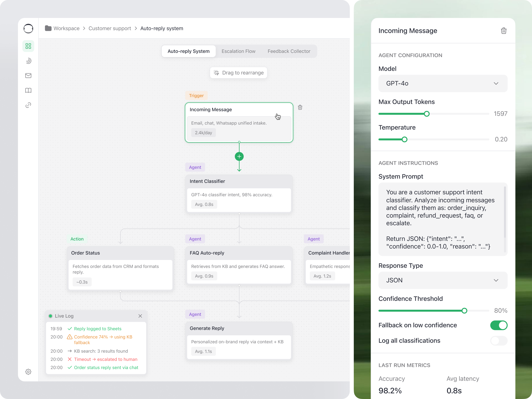Viewport: 532px width, 399px height.
Task: Click the Trigger label above Incoming Message
Action: click(196, 95)
